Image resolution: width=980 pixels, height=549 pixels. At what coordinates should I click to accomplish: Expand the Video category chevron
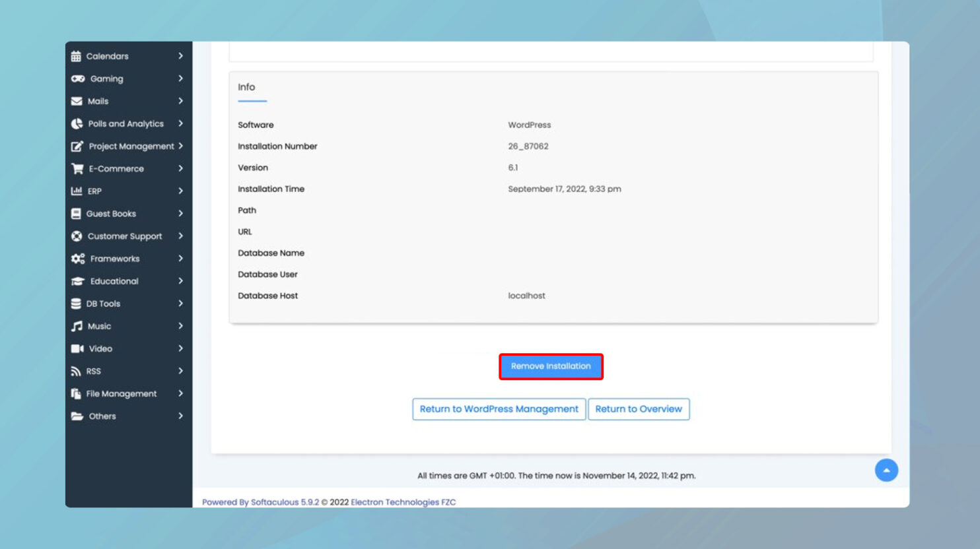pyautogui.click(x=180, y=348)
